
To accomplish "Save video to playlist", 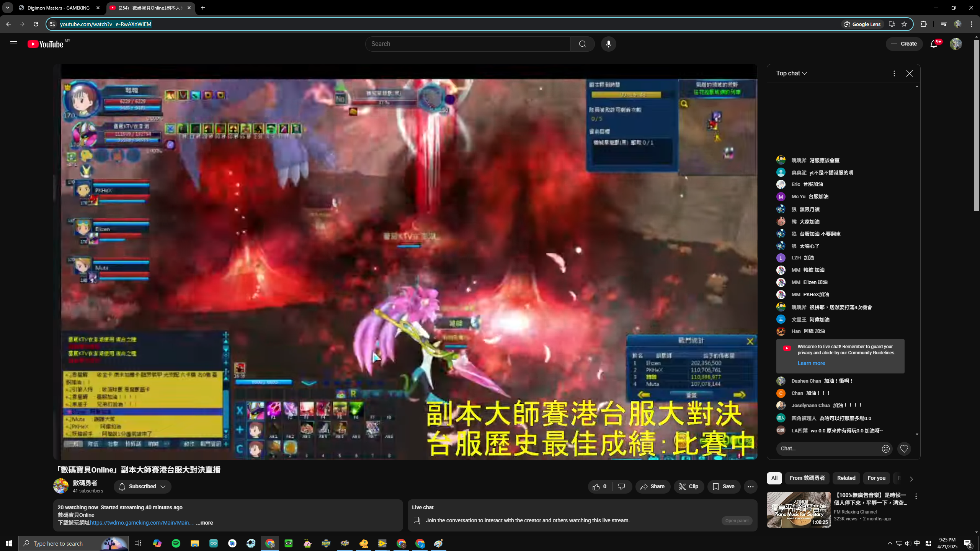I will click(x=724, y=487).
